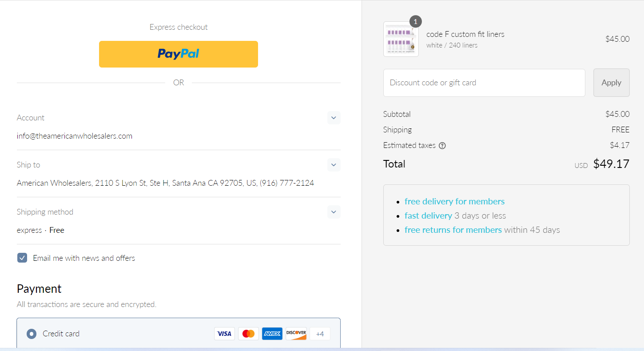Image resolution: width=644 pixels, height=351 pixels.
Task: Click the Discount code or gift card field
Action: click(x=484, y=83)
